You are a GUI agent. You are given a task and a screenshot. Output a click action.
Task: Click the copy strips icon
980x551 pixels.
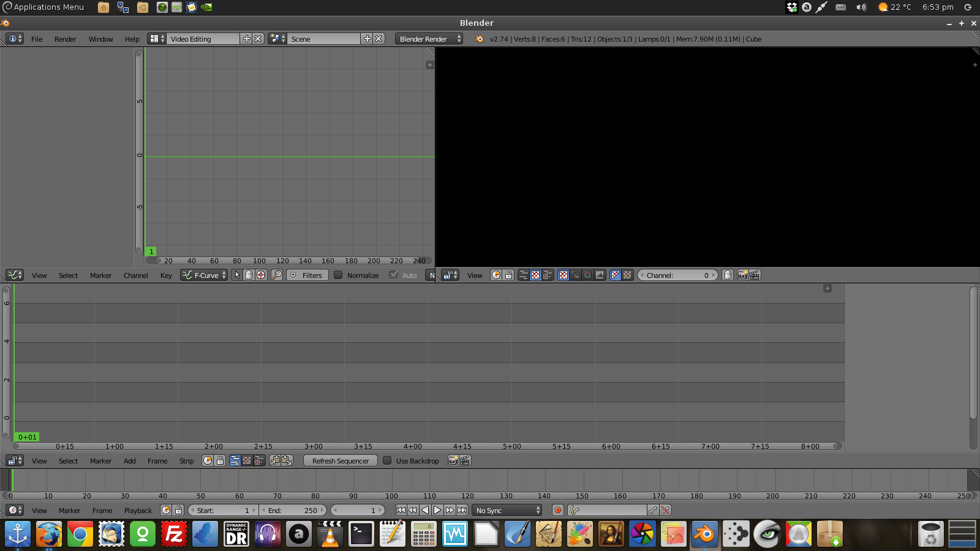point(274,460)
